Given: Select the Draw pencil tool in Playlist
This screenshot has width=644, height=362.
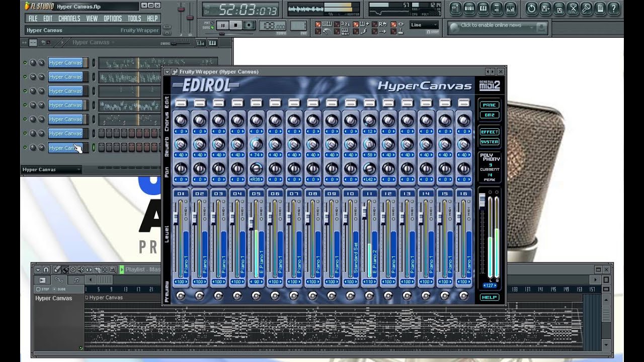Looking at the screenshot, I should [x=57, y=269].
